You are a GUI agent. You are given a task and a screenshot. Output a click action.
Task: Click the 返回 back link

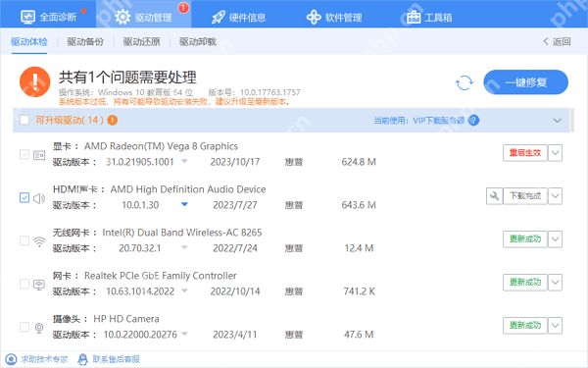[x=557, y=41]
